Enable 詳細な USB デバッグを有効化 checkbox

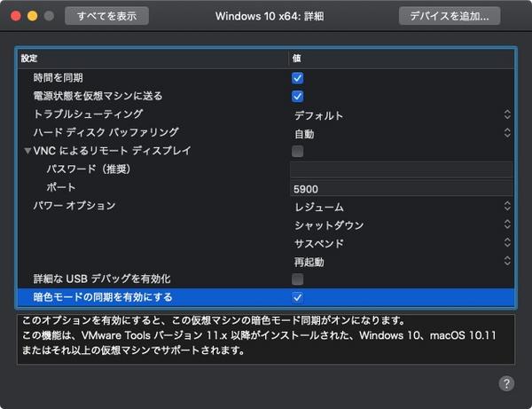(298, 279)
